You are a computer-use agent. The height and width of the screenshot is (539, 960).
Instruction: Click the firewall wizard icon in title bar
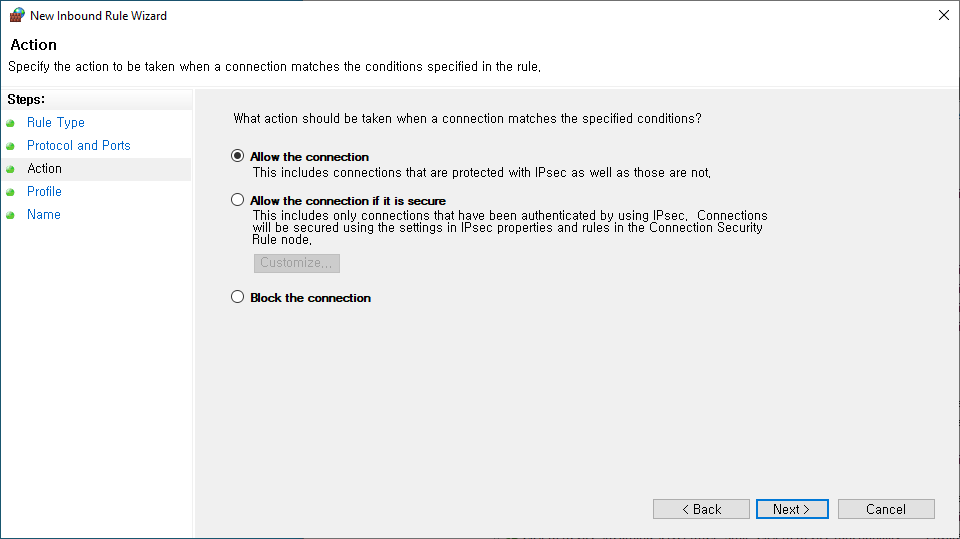(x=17, y=16)
